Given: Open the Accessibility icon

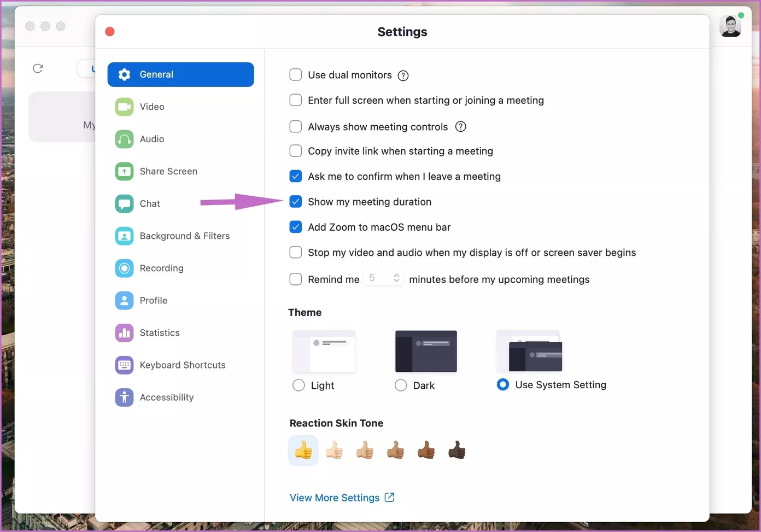Looking at the screenshot, I should [x=124, y=397].
